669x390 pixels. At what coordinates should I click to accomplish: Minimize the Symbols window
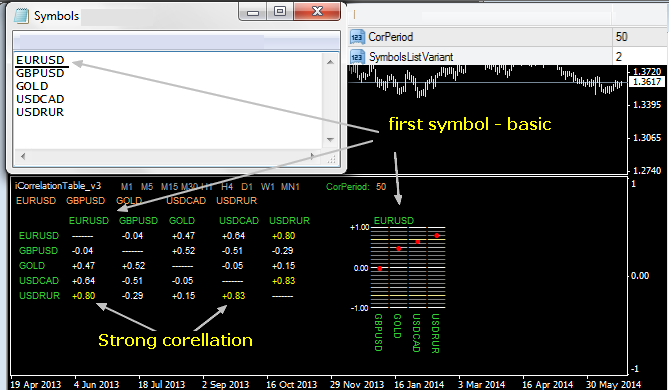pyautogui.click(x=253, y=12)
